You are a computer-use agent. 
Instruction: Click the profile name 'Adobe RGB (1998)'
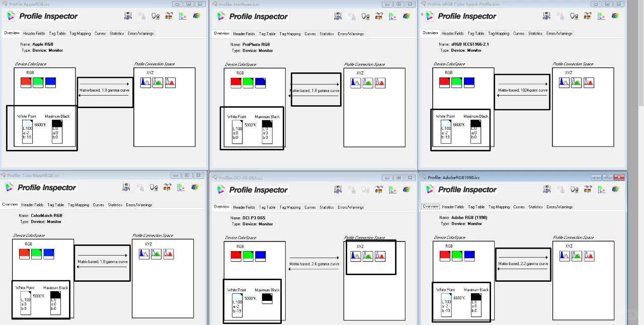(x=469, y=218)
